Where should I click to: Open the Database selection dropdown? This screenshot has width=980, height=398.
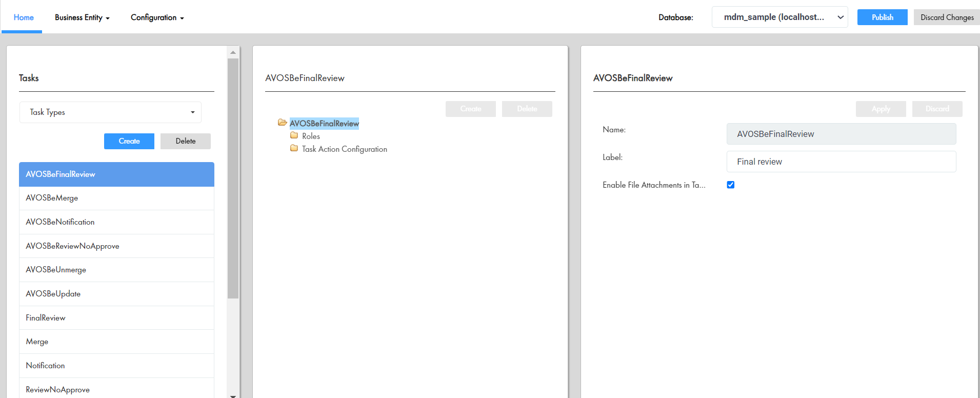[x=779, y=17]
